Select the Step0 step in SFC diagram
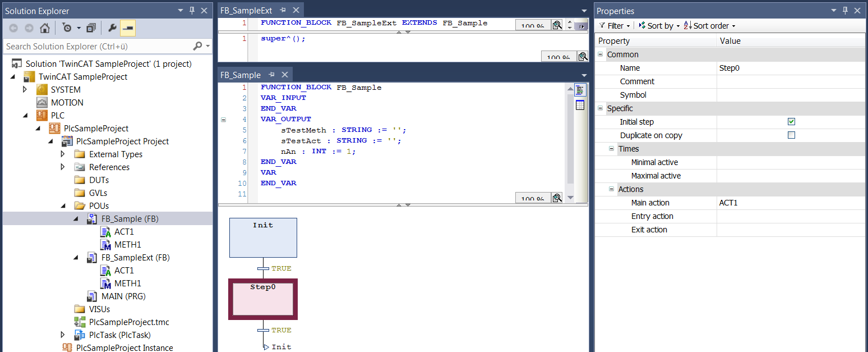 point(263,299)
